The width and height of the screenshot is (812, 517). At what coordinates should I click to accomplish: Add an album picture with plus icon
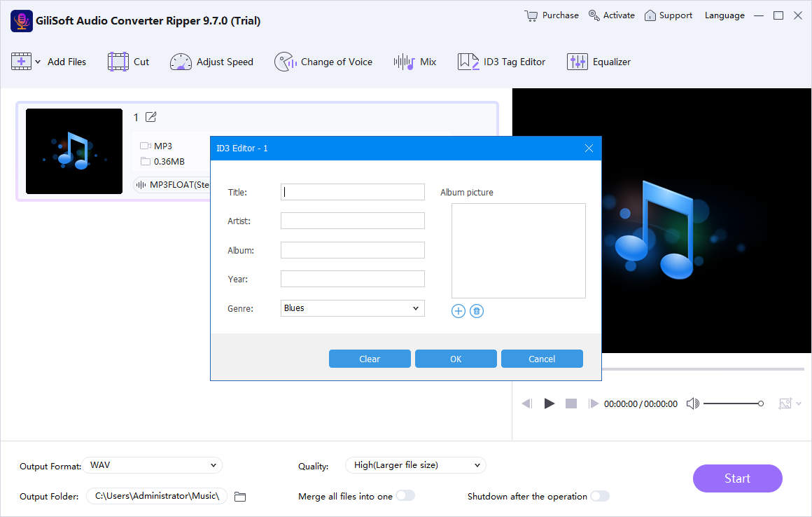(x=458, y=311)
